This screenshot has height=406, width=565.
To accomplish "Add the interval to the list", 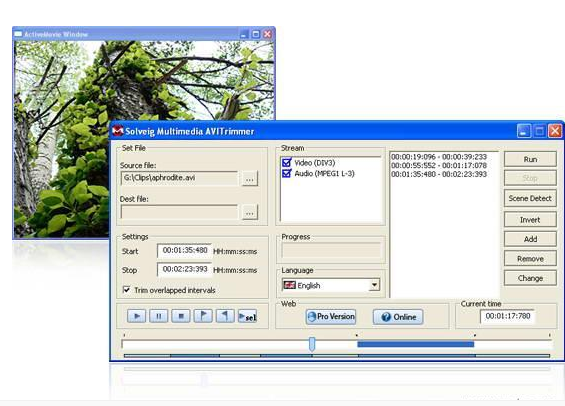I will (x=530, y=239).
